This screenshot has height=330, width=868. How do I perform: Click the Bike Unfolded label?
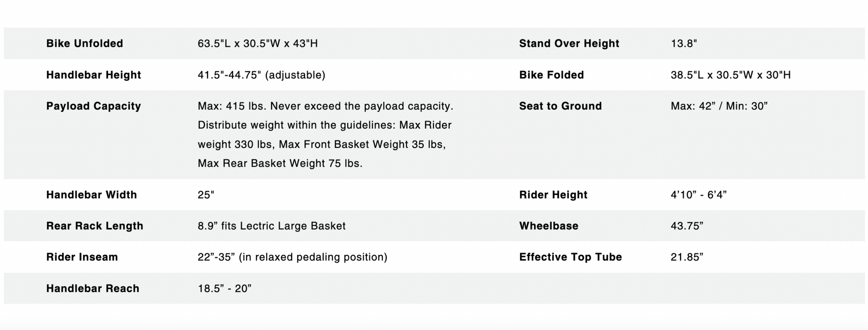point(85,43)
